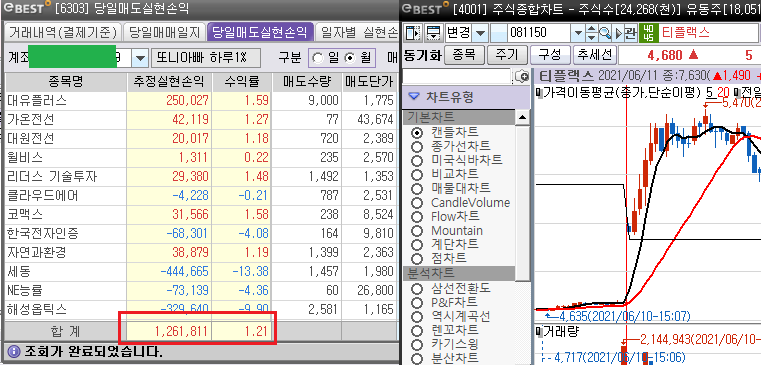Click the 종목명 column header

click(66, 82)
